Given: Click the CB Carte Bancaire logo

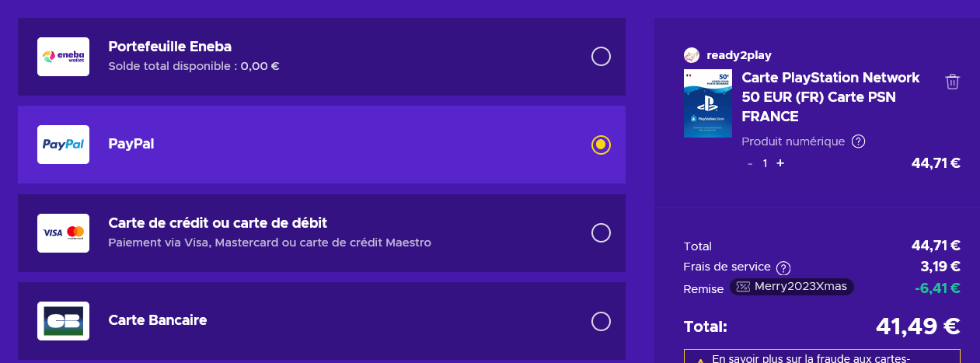Looking at the screenshot, I should pyautogui.click(x=63, y=321).
